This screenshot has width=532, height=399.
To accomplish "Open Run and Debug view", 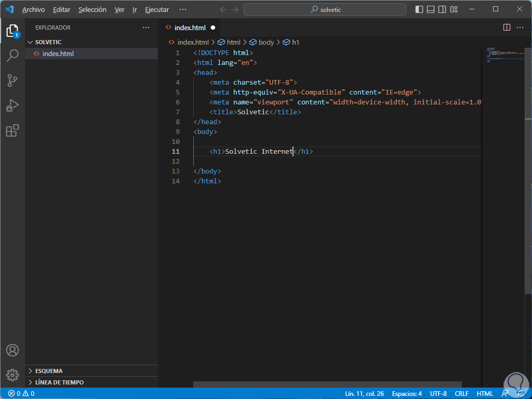I will point(12,105).
